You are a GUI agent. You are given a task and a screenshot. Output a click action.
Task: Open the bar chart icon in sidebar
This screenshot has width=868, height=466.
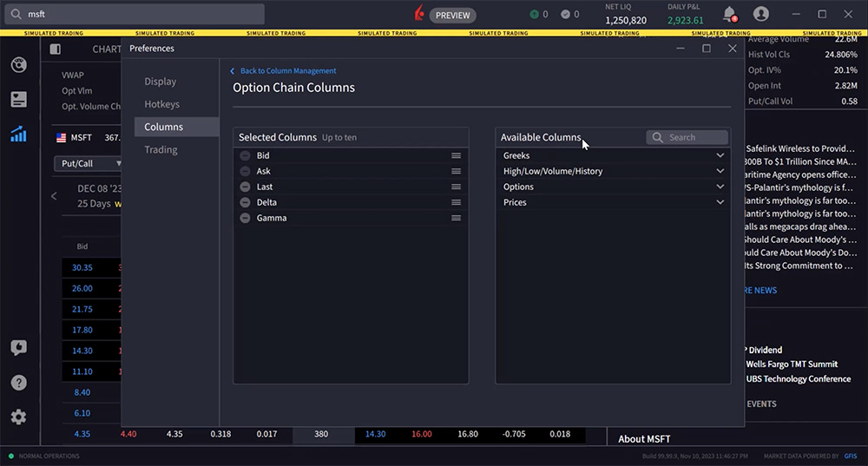(18, 134)
